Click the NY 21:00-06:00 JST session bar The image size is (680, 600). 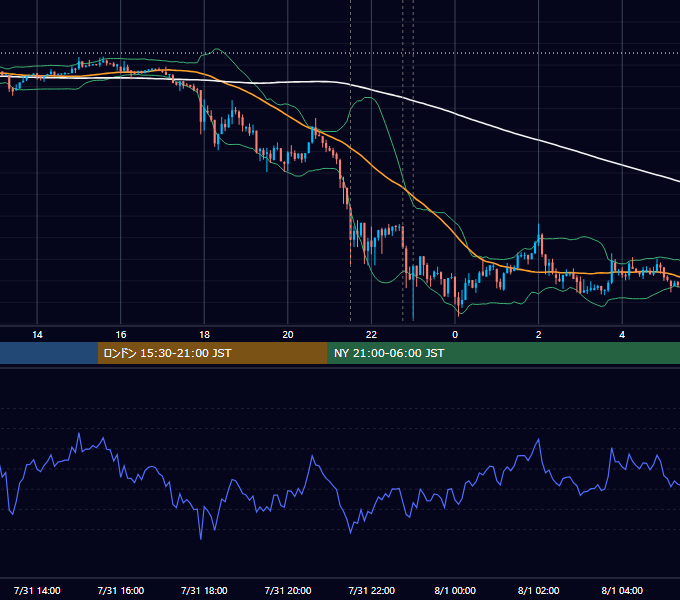click(503, 353)
